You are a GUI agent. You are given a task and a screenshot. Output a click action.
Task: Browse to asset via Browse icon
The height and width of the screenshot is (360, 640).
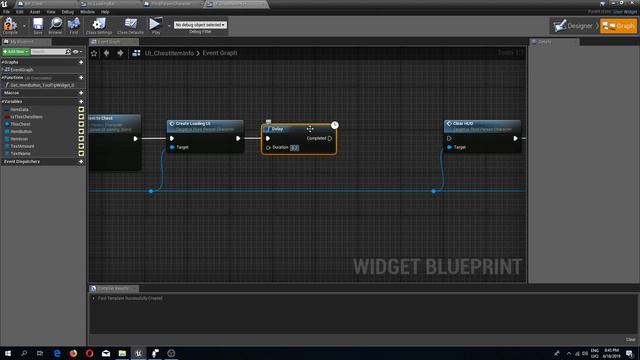(56, 25)
